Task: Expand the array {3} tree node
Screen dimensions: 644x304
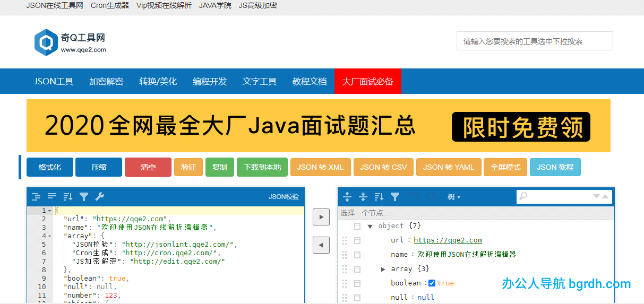Action: click(x=383, y=269)
